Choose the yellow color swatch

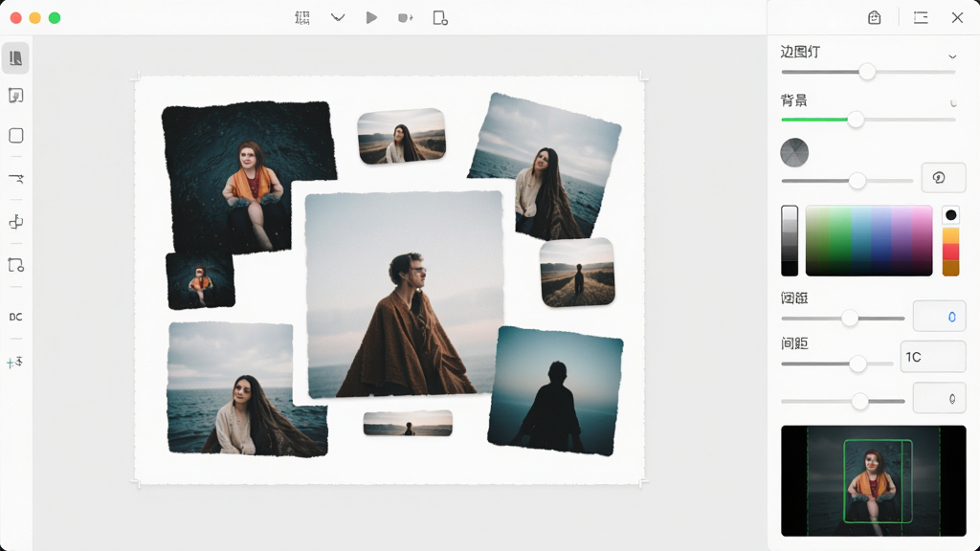pos(950,235)
